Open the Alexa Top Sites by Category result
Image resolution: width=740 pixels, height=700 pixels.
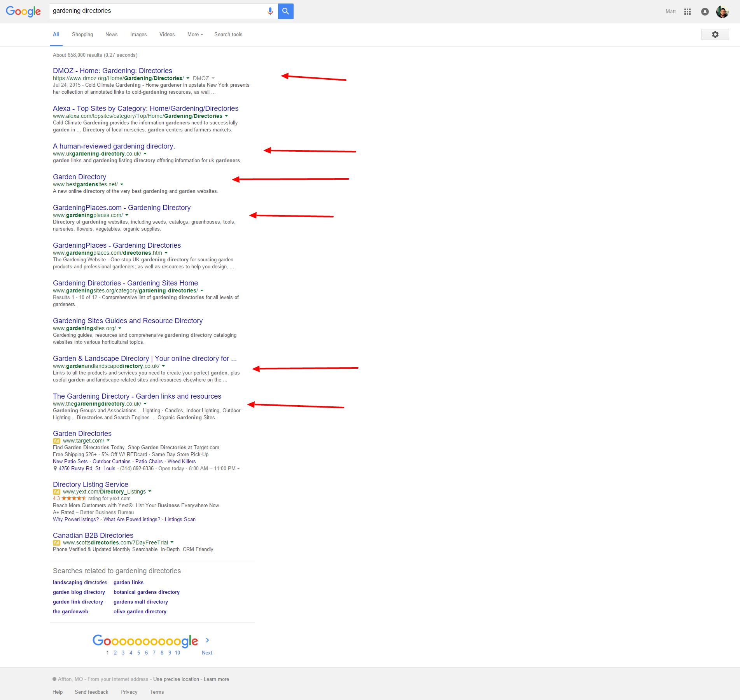[x=145, y=108]
